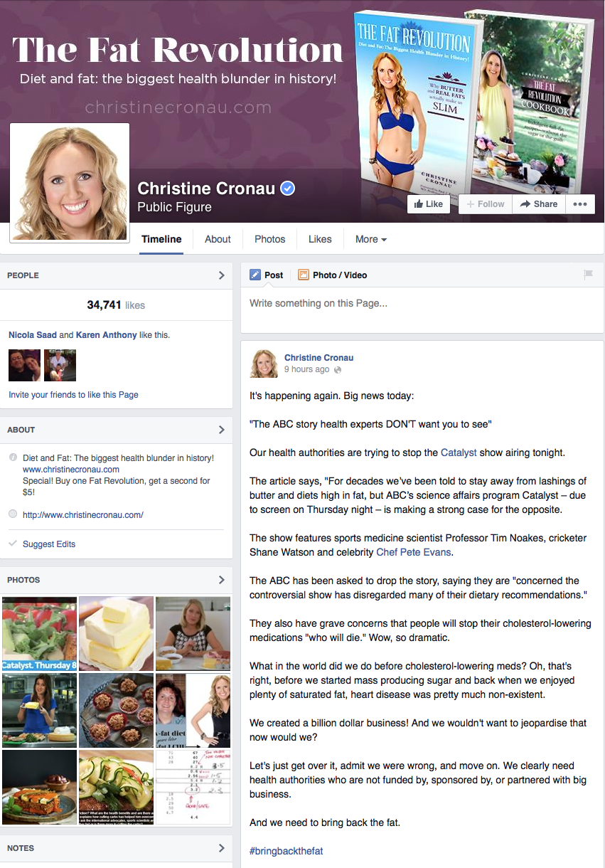The height and width of the screenshot is (868, 605).
Task: Open the Photos tab
Action: 270,239
